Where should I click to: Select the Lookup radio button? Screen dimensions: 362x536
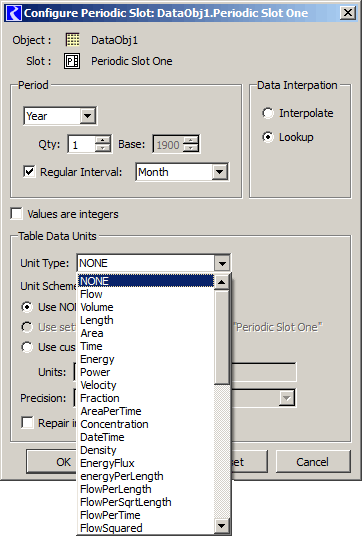[x=268, y=137]
